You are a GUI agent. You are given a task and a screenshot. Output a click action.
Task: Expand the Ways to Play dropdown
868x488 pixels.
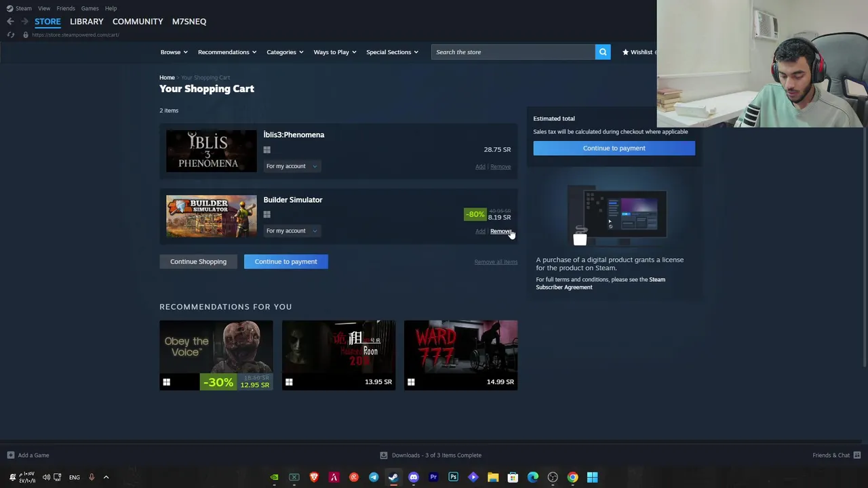(x=335, y=52)
